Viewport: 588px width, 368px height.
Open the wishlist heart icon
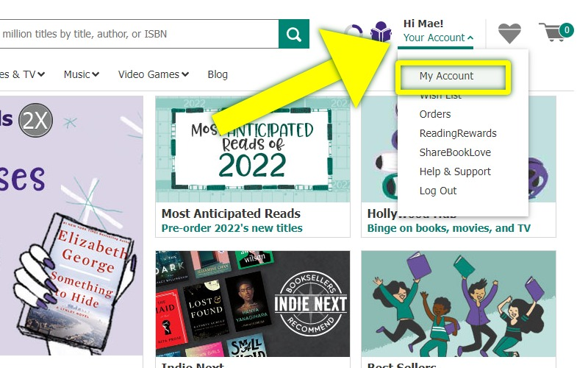pyautogui.click(x=509, y=33)
